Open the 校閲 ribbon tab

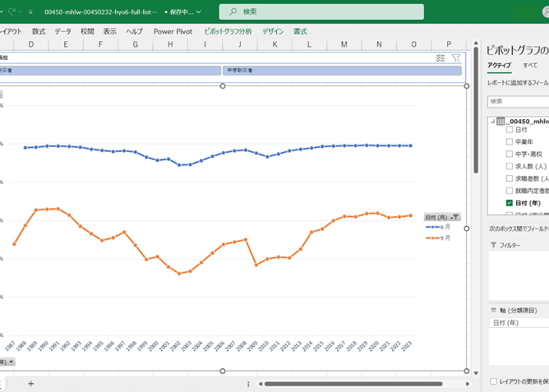click(87, 31)
